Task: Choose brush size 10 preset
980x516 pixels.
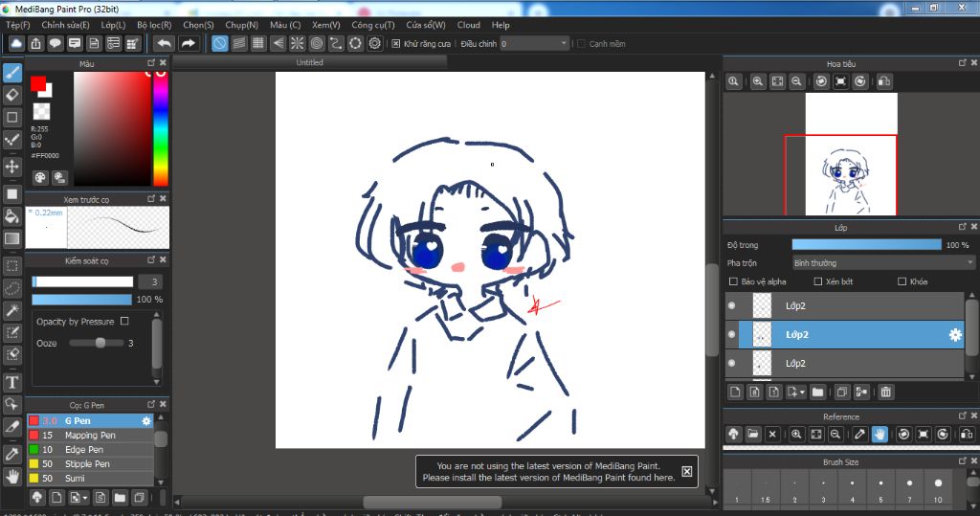Action: point(938,488)
